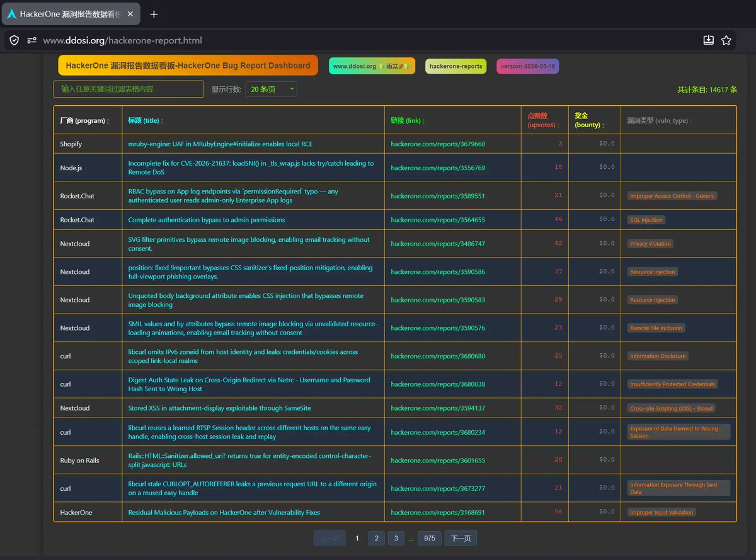Click the Improper Input Validation tag
This screenshot has height=560, width=756.
[661, 513]
